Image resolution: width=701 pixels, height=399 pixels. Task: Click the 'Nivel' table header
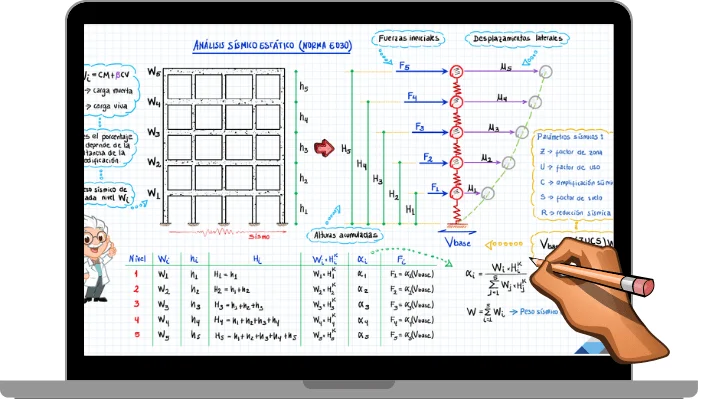pyautogui.click(x=137, y=259)
